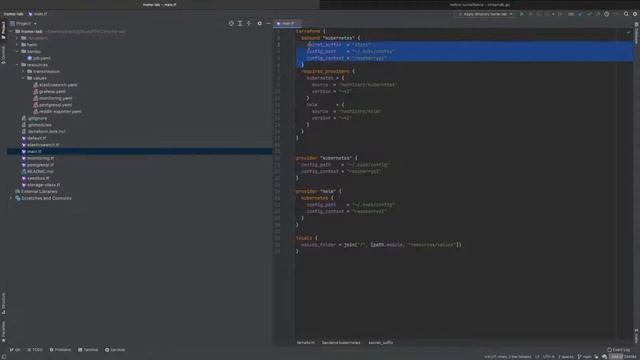Screen dimensions: 640x360
Task: Click the Show History clock icon
Action: coord(607,14)
